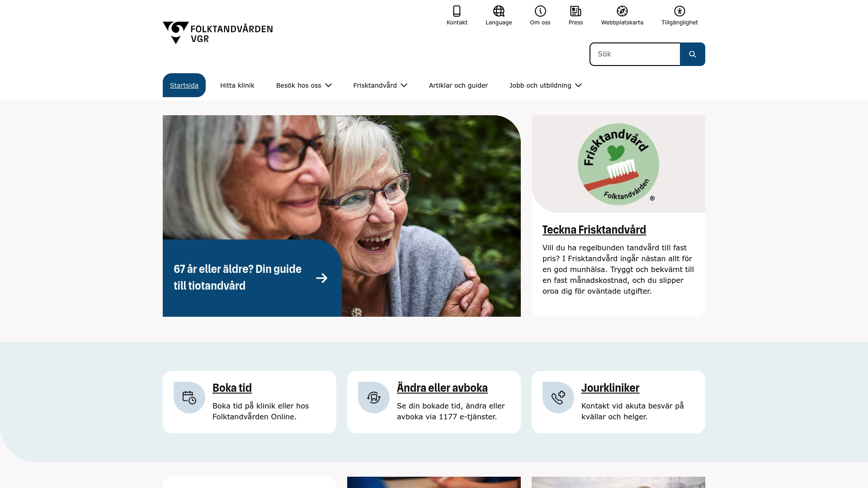This screenshot has height=488, width=868.
Task: Click the search magnifier button
Action: [692, 54]
